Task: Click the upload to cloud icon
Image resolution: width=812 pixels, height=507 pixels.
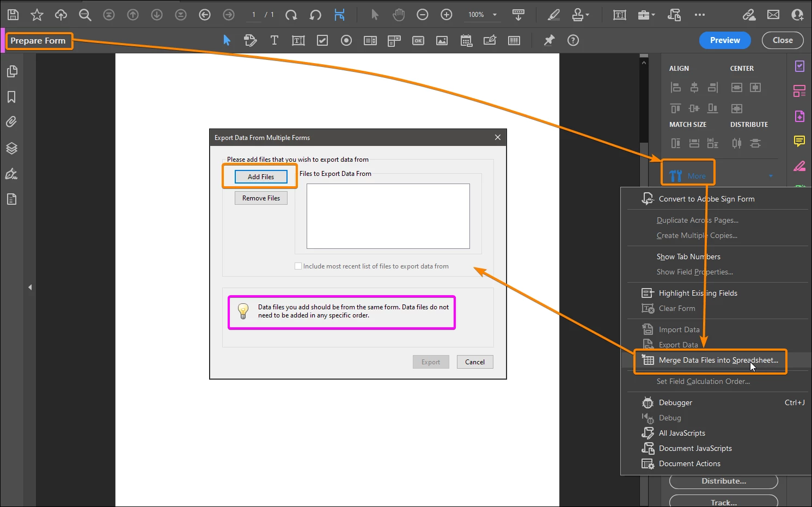Action: click(x=61, y=15)
